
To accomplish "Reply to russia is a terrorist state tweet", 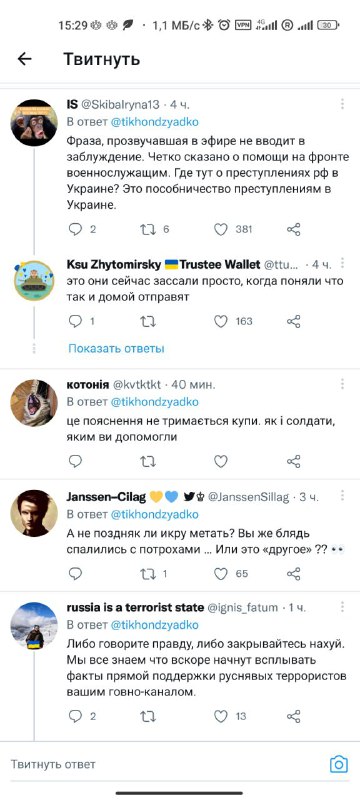I will click(75, 717).
